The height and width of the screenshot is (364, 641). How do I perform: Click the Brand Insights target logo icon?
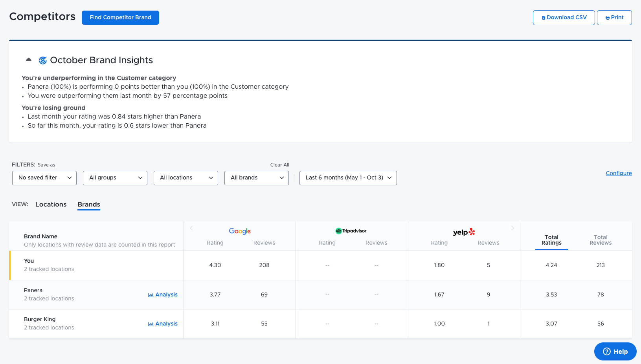tap(43, 60)
